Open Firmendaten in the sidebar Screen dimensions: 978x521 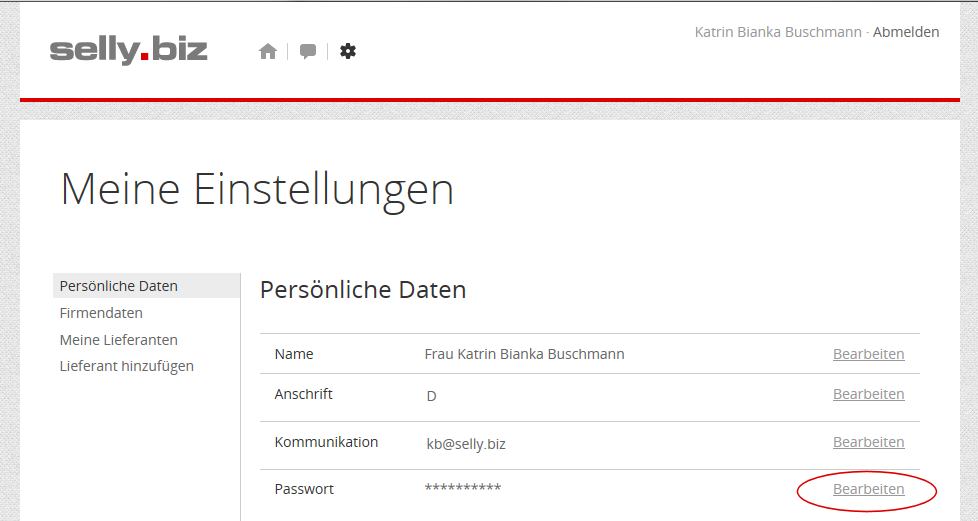point(101,313)
